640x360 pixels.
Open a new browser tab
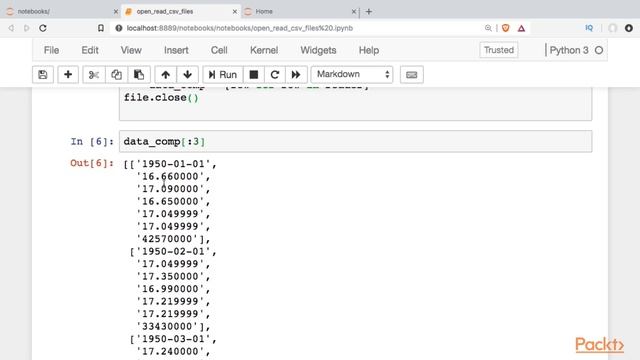[x=369, y=11]
